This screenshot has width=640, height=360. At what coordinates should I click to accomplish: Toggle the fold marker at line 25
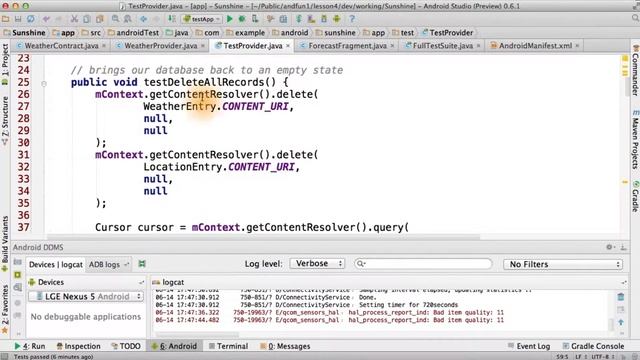[x=44, y=84]
